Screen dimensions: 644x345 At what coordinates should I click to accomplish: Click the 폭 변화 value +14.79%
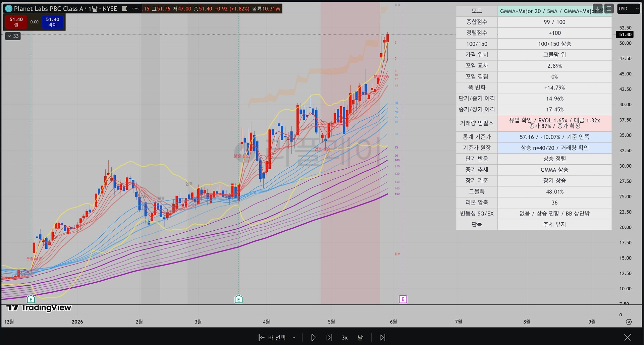click(x=554, y=88)
